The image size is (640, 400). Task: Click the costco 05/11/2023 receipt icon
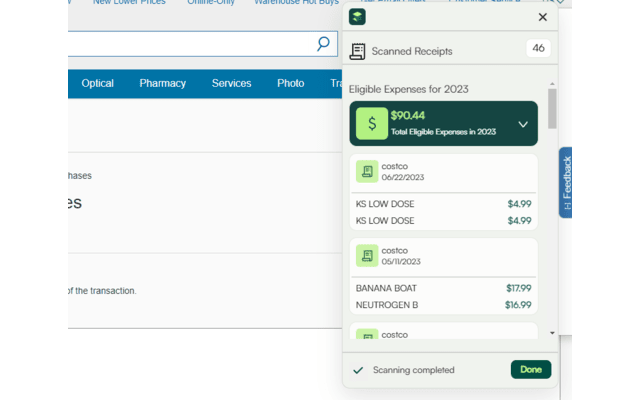367,256
